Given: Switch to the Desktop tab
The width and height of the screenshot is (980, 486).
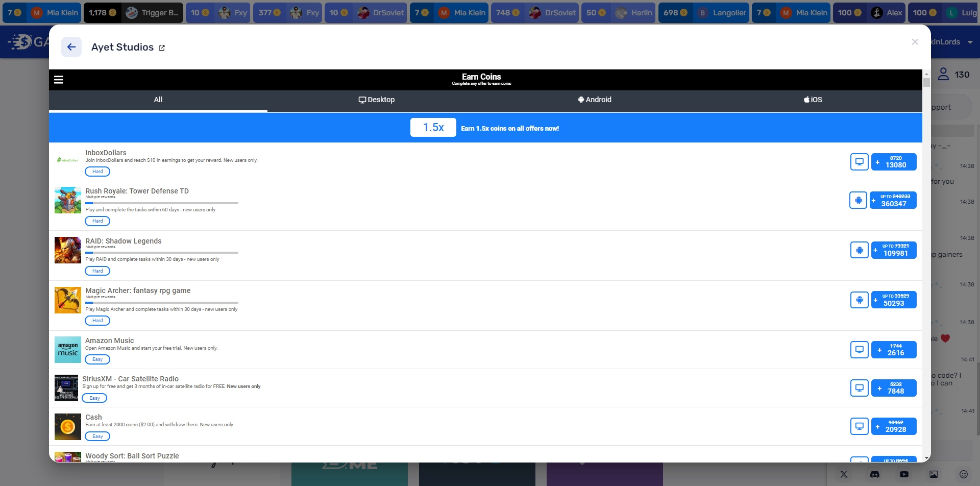Looking at the screenshot, I should 377,100.
